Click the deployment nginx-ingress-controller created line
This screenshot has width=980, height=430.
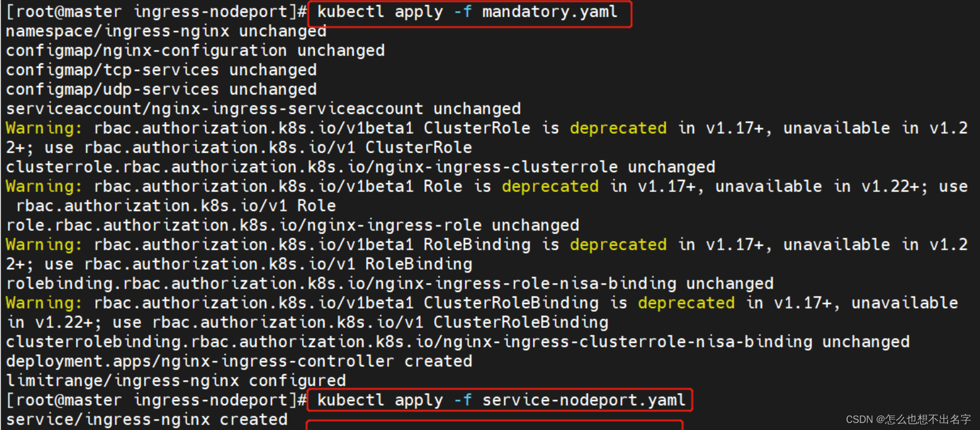tap(239, 361)
